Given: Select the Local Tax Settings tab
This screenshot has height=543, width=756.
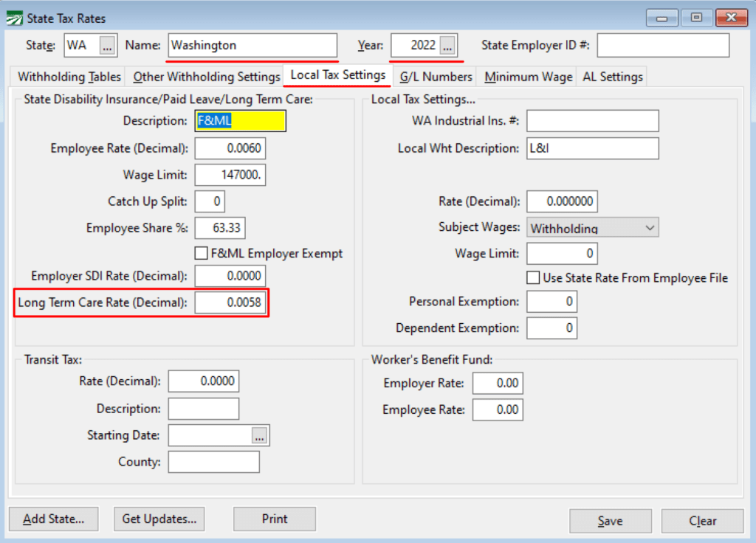Looking at the screenshot, I should tap(337, 75).
